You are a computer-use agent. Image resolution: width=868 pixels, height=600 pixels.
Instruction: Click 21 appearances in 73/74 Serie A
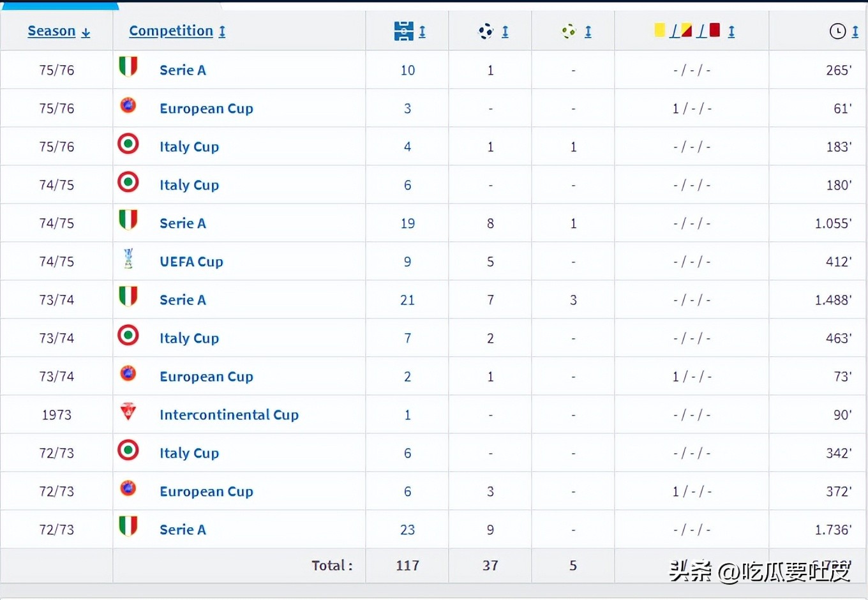click(407, 300)
